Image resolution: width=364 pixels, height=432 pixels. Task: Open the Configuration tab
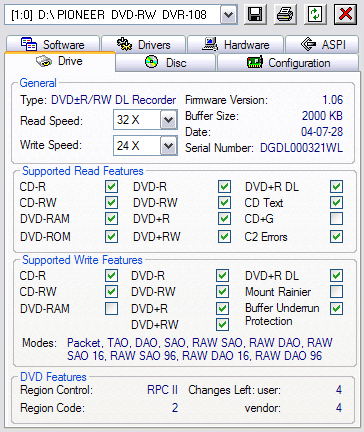pos(288,63)
